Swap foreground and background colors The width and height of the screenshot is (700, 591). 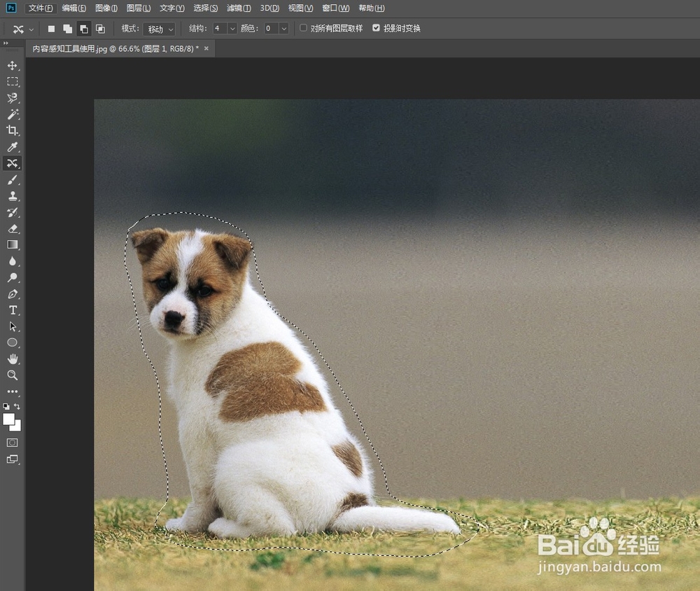(x=17, y=407)
